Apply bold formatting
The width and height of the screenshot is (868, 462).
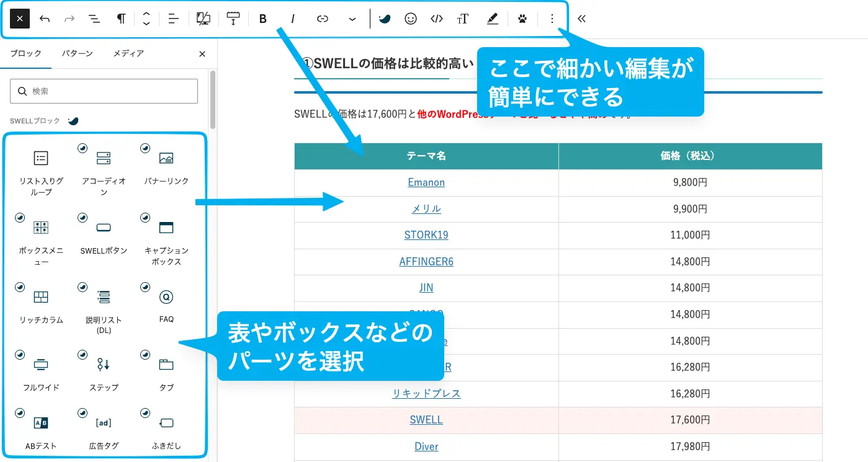262,19
